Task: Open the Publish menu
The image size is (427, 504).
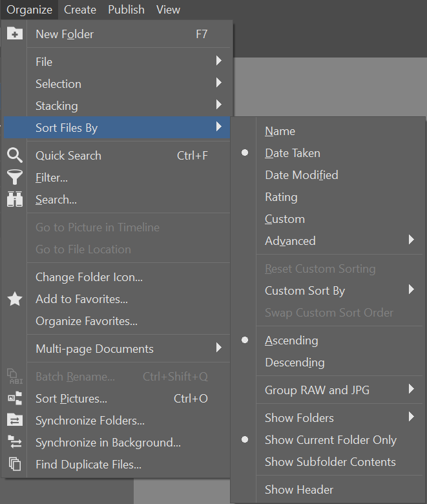Action: click(x=126, y=10)
